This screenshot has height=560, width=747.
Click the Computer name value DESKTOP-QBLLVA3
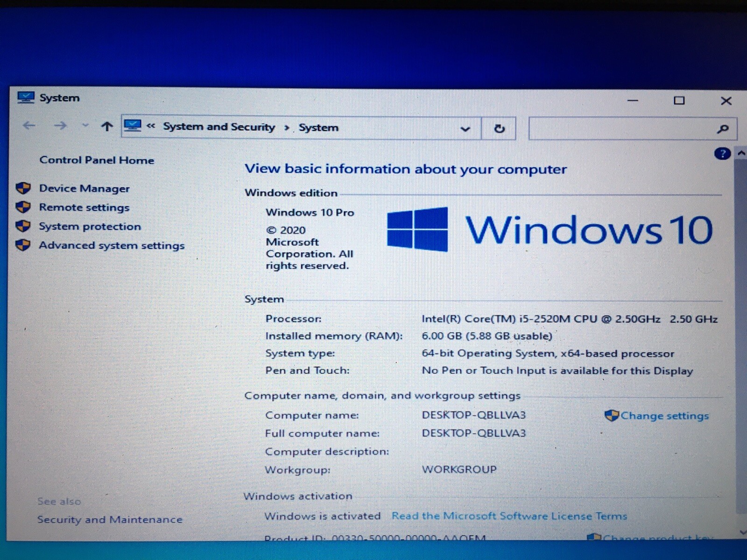coord(474,415)
